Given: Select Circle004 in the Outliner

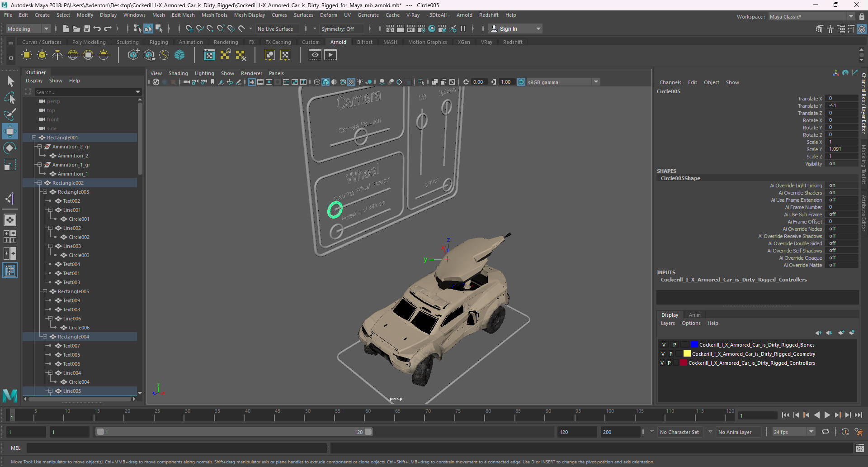Looking at the screenshot, I should (79, 382).
